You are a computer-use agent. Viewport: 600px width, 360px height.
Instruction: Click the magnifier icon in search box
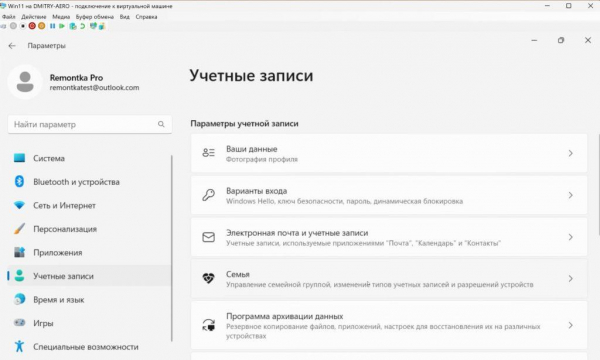tap(161, 124)
